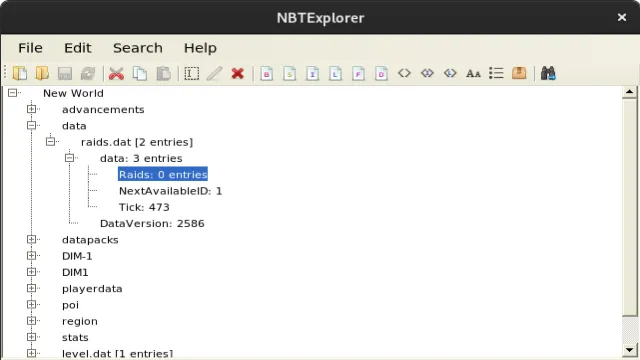The image size is (640, 360).
Task: Add a String tag via AA icon
Action: point(473,74)
